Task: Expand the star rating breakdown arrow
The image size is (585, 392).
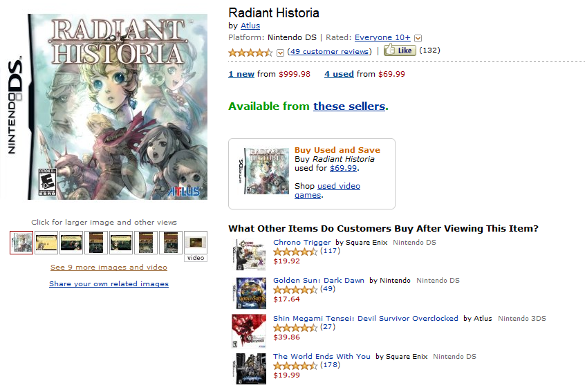Action: point(280,52)
